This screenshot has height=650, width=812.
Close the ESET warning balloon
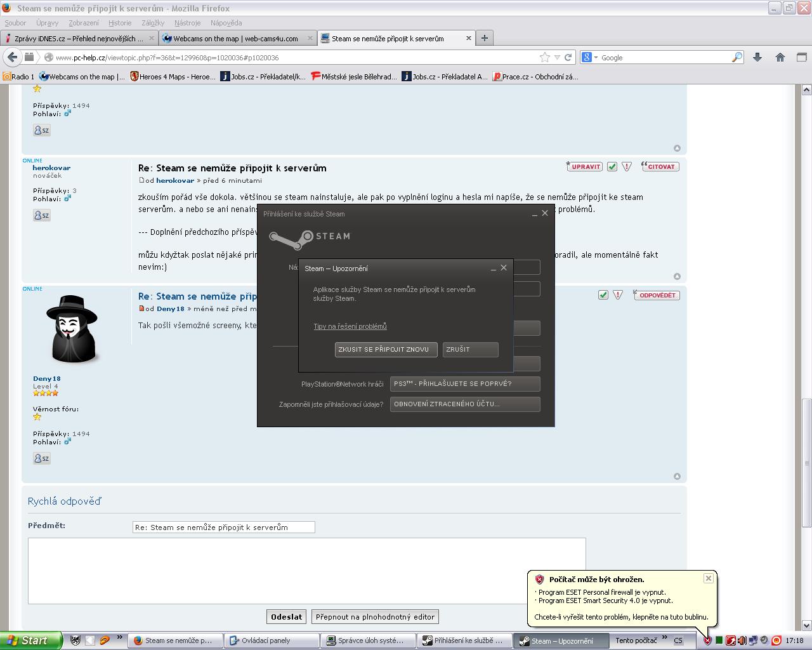tap(709, 578)
